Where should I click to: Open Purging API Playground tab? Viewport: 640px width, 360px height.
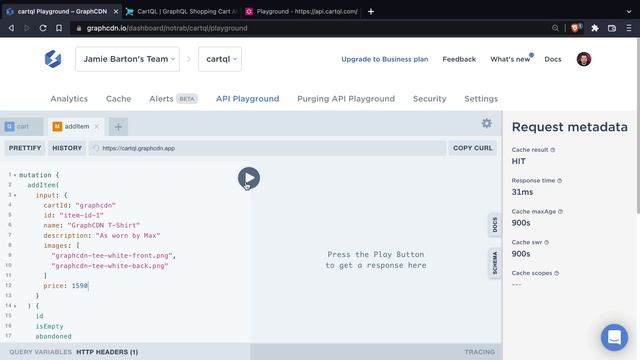click(346, 99)
